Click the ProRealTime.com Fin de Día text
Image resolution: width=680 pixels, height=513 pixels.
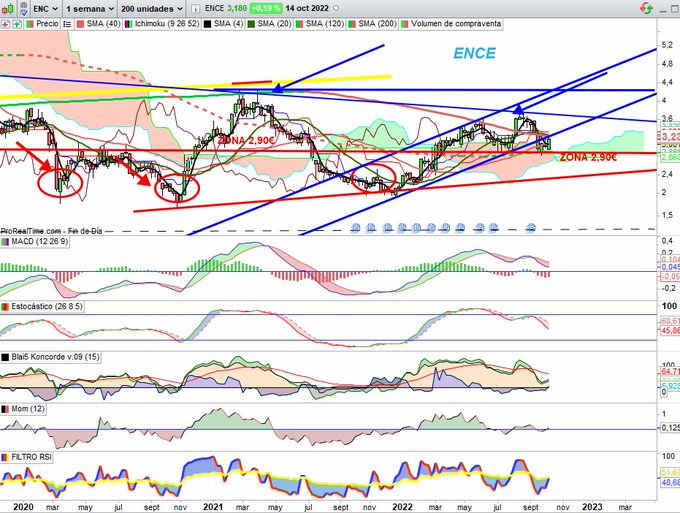[x=52, y=231]
